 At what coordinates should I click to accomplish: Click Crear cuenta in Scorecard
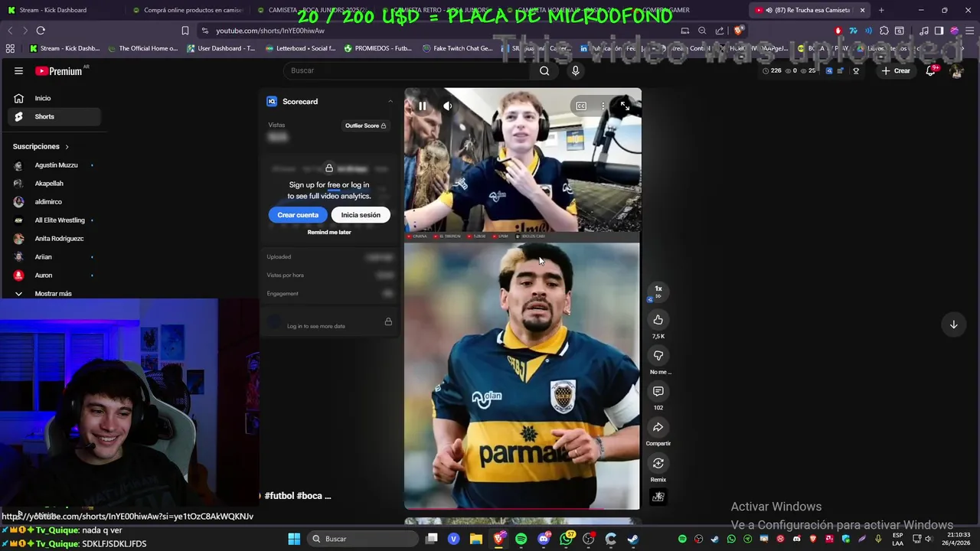(298, 215)
